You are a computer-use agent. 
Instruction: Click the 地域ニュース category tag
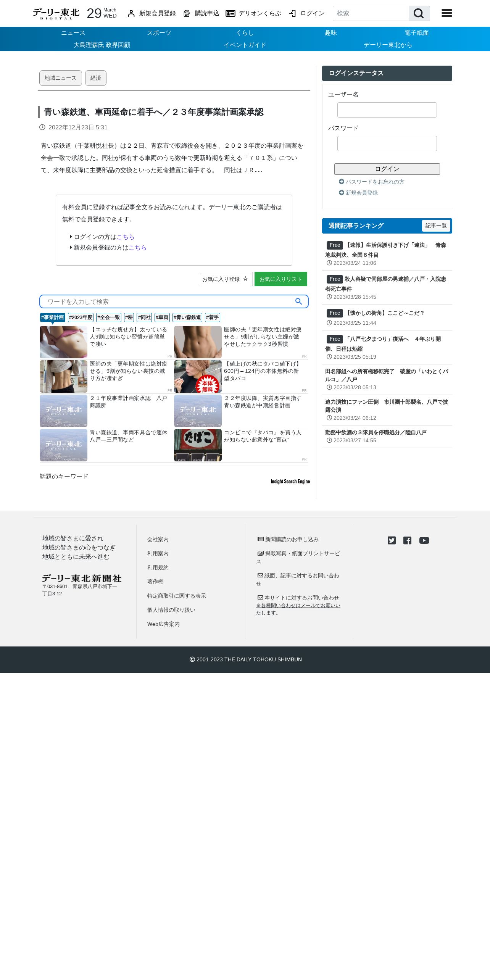[61, 78]
